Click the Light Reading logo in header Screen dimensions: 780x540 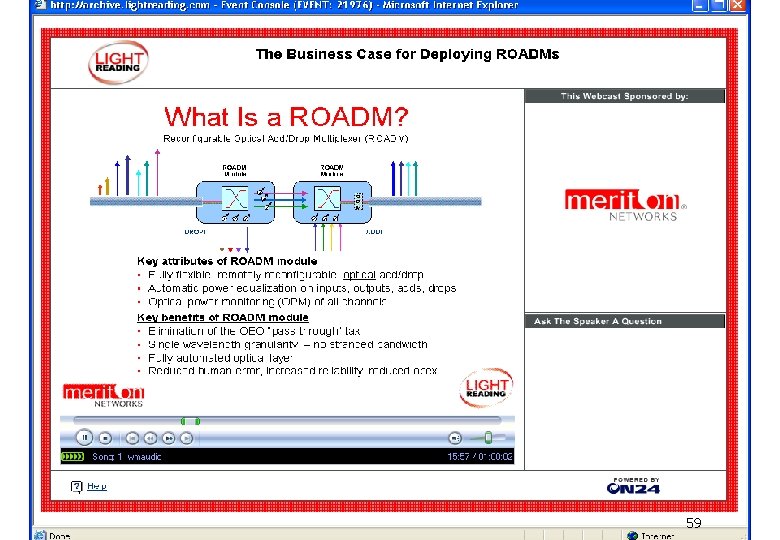tap(118, 62)
